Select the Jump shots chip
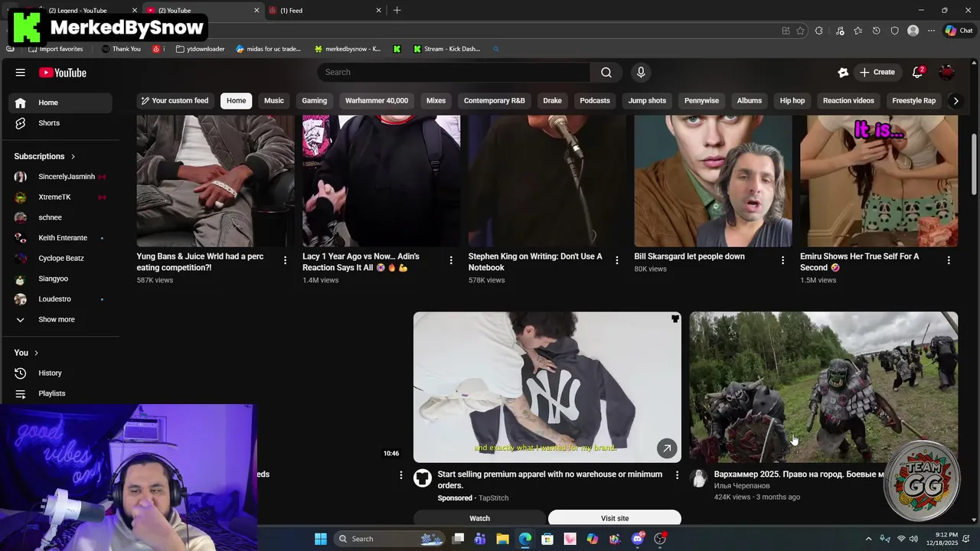980x551 pixels. tap(648, 100)
